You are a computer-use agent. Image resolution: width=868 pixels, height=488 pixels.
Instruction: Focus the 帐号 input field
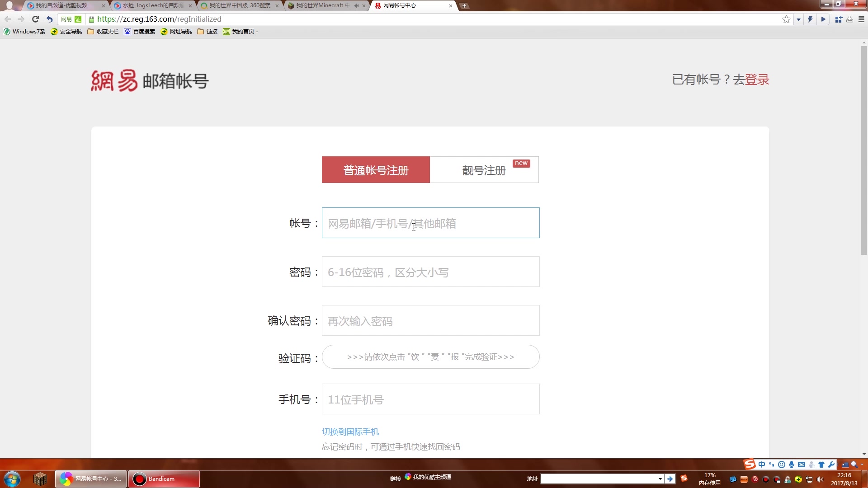coord(430,223)
